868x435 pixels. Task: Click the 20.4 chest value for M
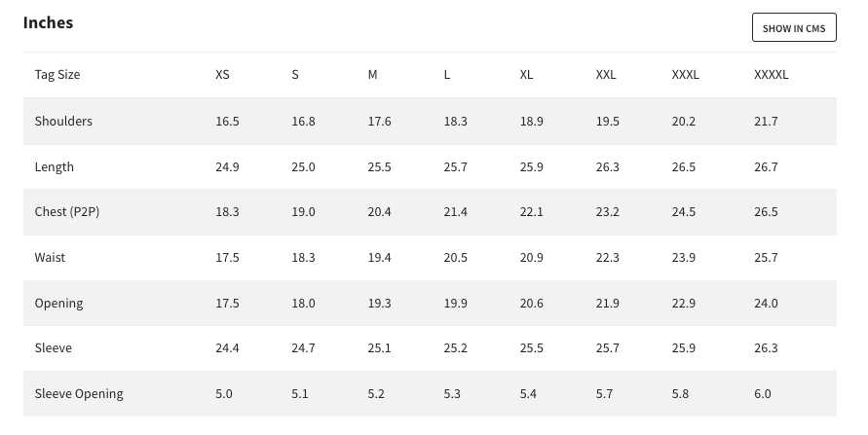click(x=379, y=212)
